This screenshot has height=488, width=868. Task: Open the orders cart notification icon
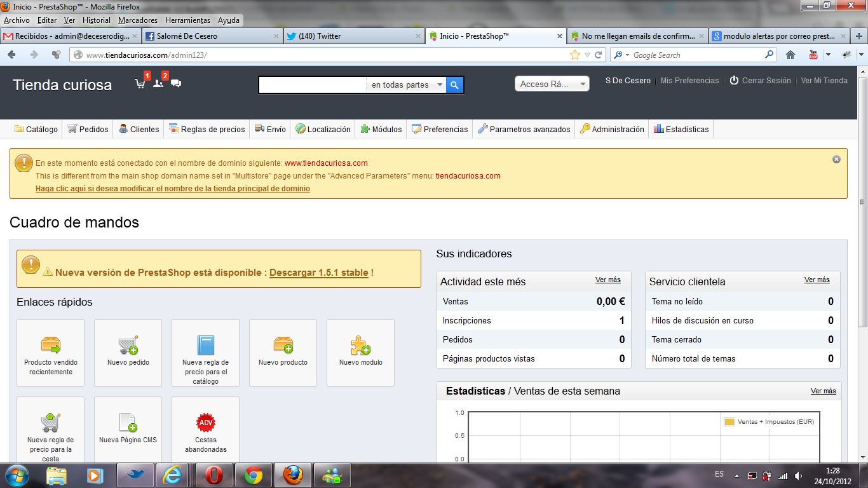[140, 83]
